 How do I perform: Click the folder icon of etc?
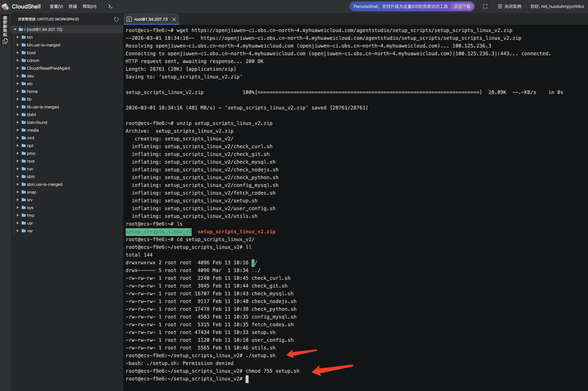pos(23,84)
